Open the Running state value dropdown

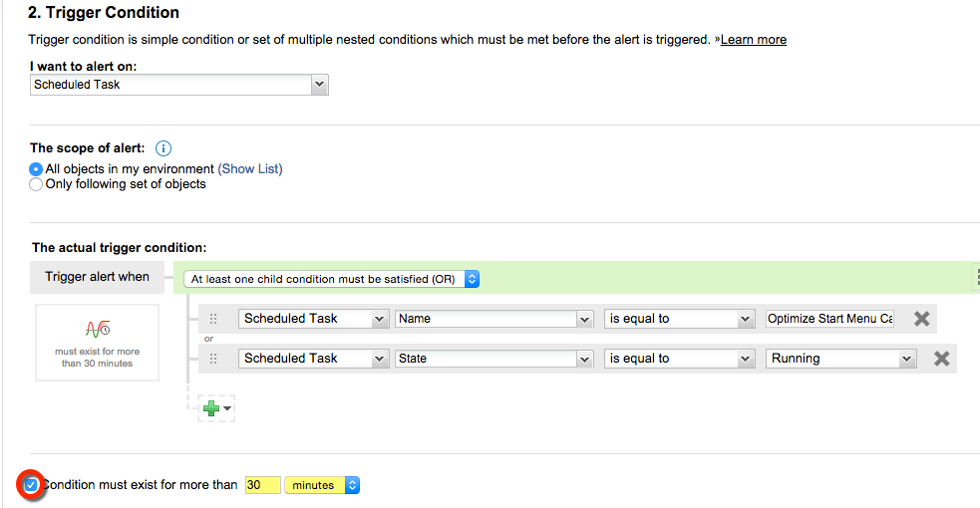(x=841, y=359)
